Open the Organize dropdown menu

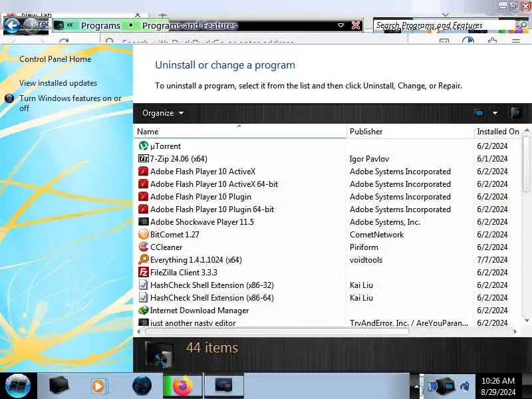coord(163,113)
